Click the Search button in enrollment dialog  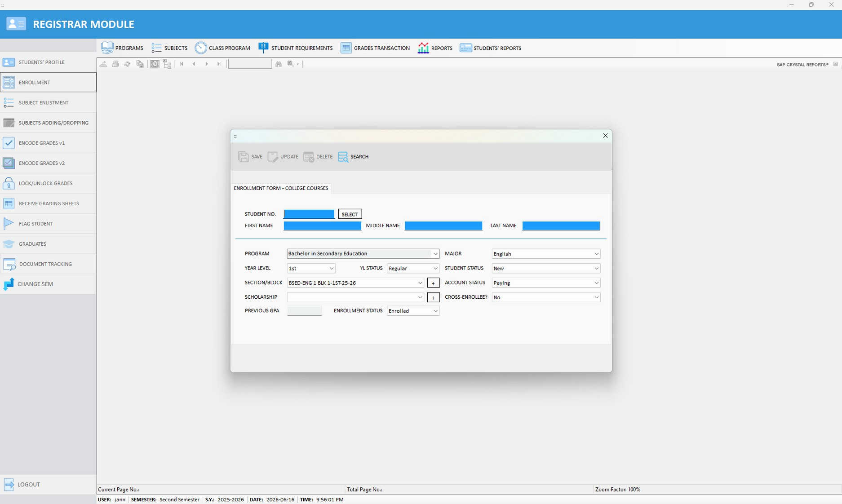click(x=353, y=157)
